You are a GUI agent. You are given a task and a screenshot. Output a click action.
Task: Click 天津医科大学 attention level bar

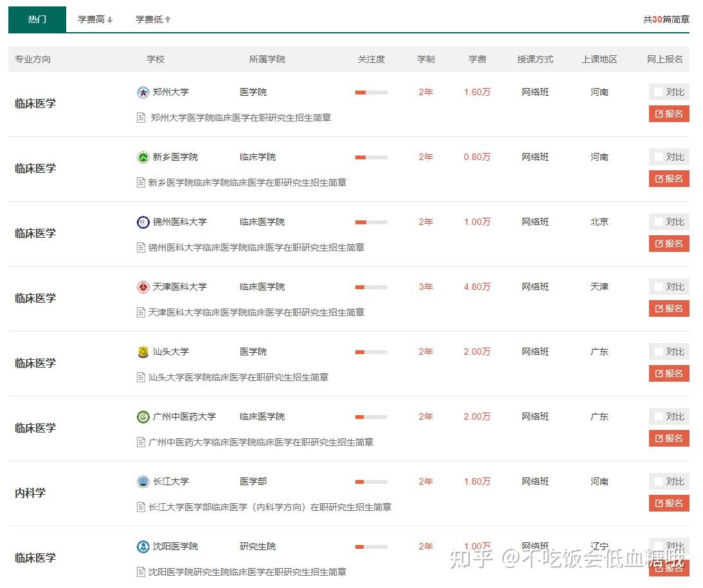(371, 287)
